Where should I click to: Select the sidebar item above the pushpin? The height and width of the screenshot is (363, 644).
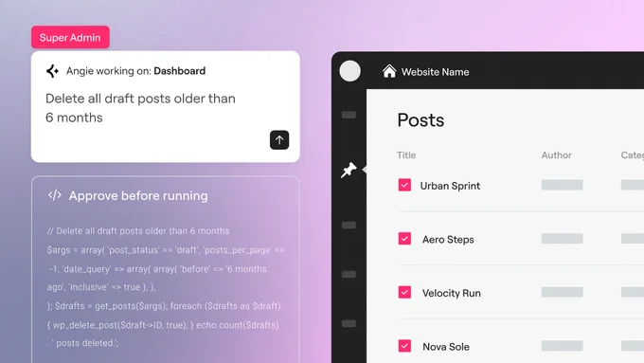tap(349, 115)
